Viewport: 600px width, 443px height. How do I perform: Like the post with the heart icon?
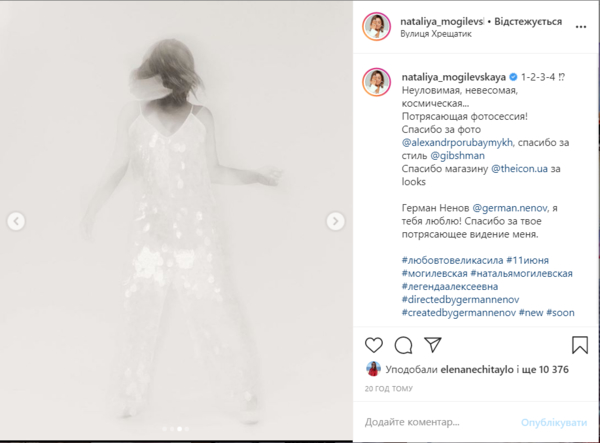(x=373, y=345)
